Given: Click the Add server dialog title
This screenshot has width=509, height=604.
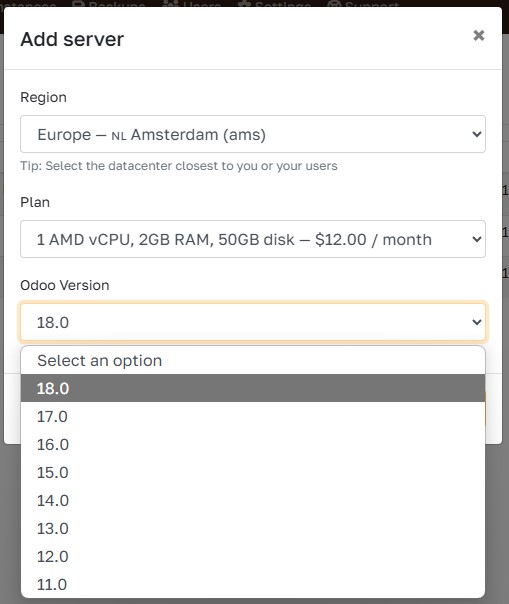Looking at the screenshot, I should pyautogui.click(x=72, y=39).
